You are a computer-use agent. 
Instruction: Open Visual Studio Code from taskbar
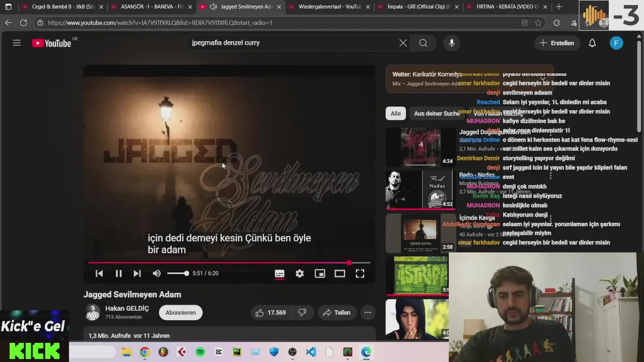pos(311,352)
